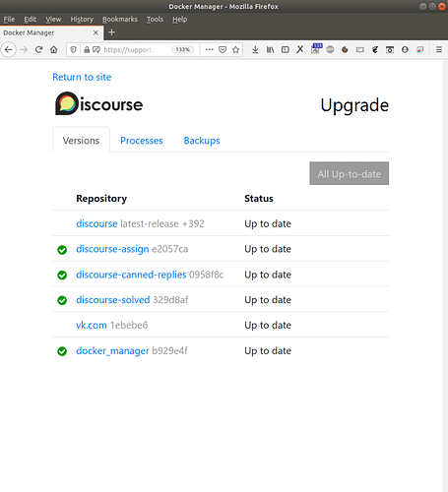Click the commit hash 'e2057ca'

pyautogui.click(x=170, y=249)
